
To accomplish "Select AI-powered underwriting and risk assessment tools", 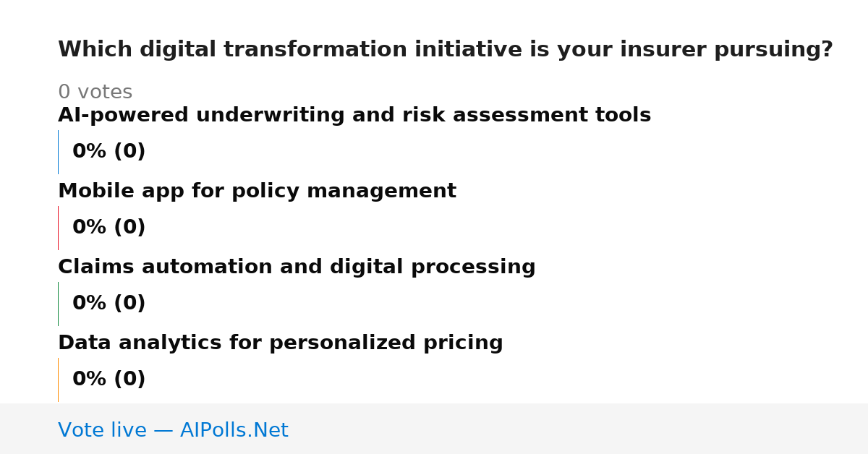I will pos(354,116).
